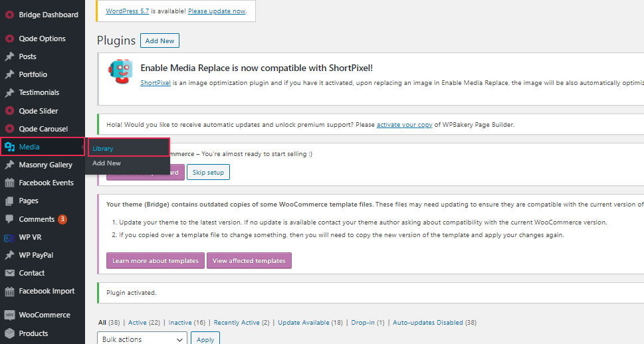Viewport: 644px width, 344px height.
Task: Click the Skip setup button
Action: pos(208,172)
